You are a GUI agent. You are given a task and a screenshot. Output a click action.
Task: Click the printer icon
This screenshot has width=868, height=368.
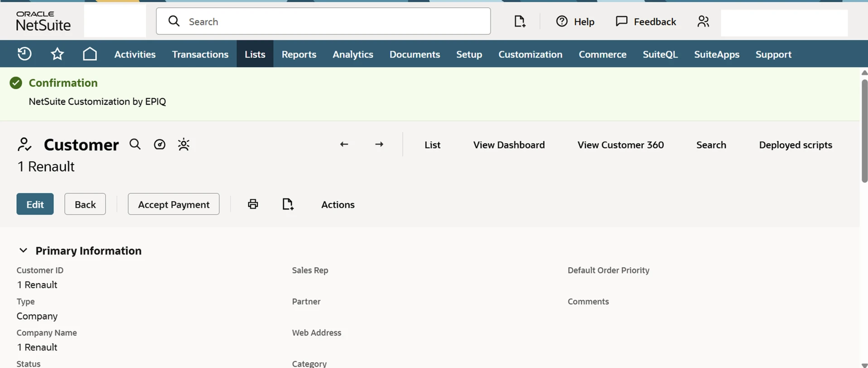(x=253, y=204)
